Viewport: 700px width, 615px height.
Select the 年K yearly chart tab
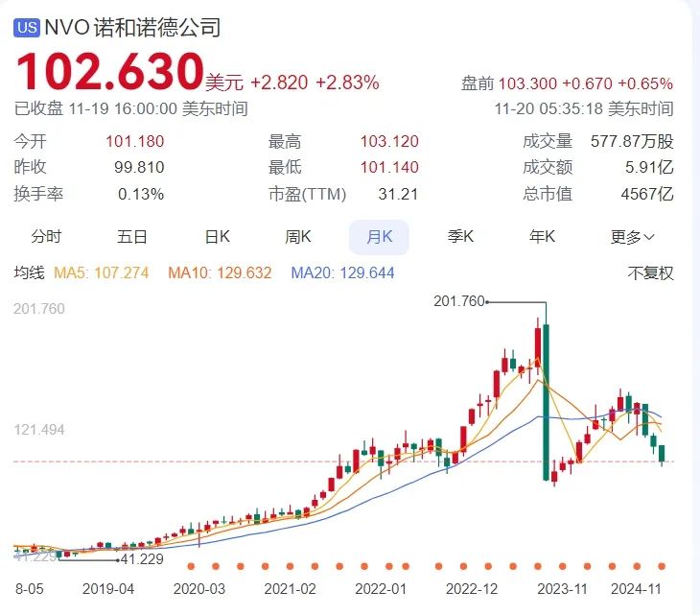tap(543, 237)
